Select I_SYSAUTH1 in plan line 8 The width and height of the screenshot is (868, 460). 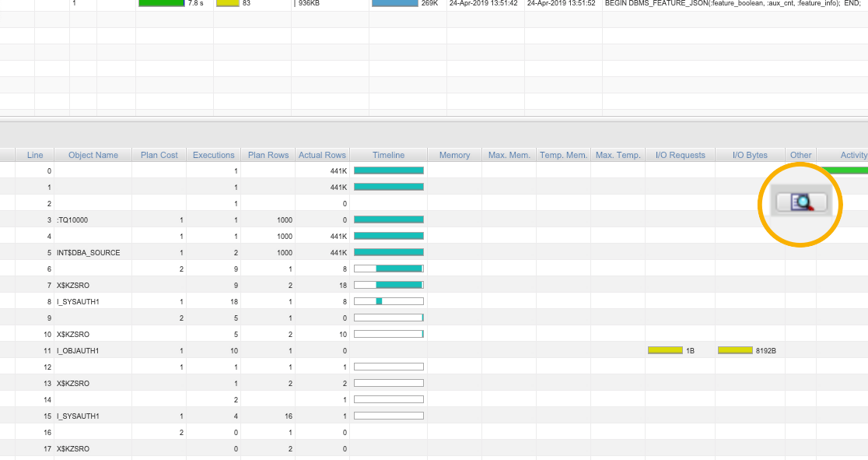tap(78, 302)
